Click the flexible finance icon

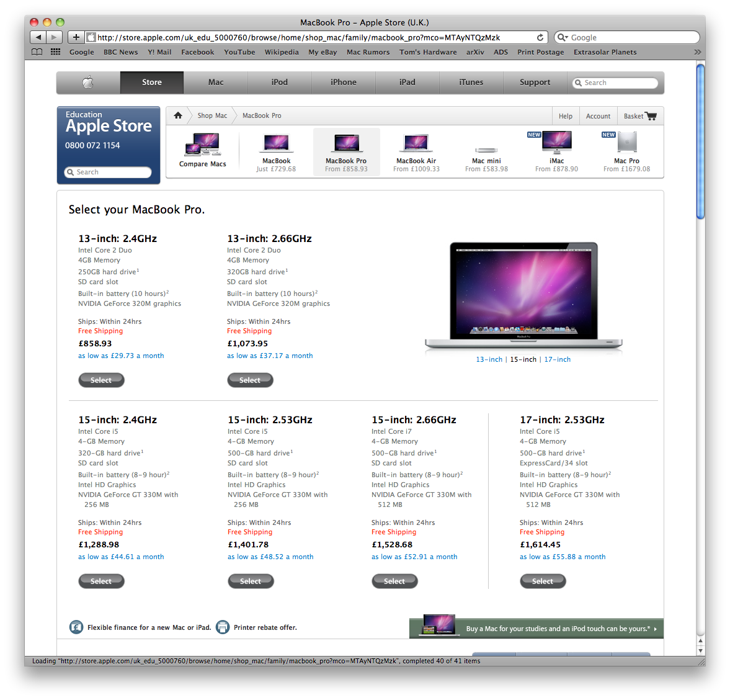[x=76, y=627]
